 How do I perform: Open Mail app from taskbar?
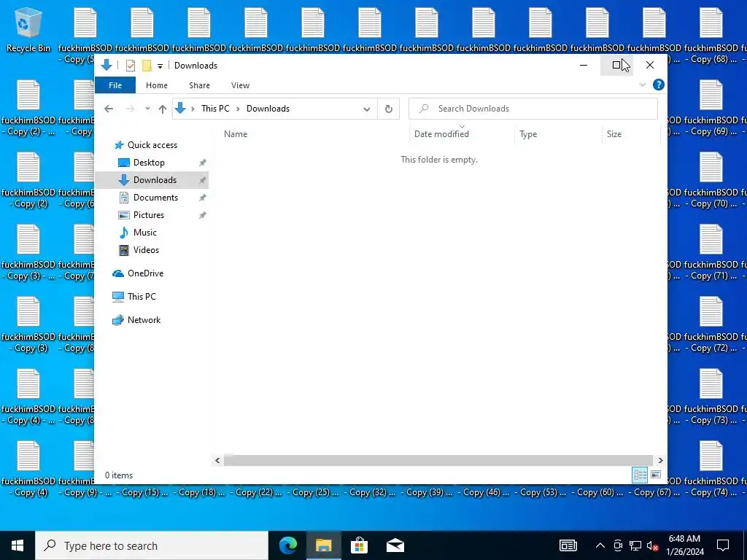395,545
